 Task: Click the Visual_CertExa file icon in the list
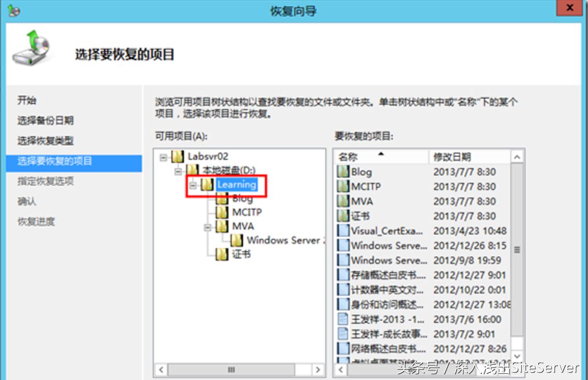[x=344, y=231]
